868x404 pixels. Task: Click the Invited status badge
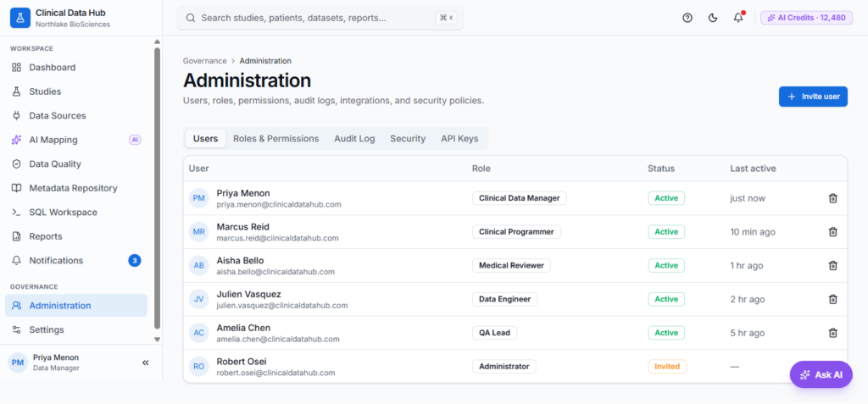click(667, 367)
